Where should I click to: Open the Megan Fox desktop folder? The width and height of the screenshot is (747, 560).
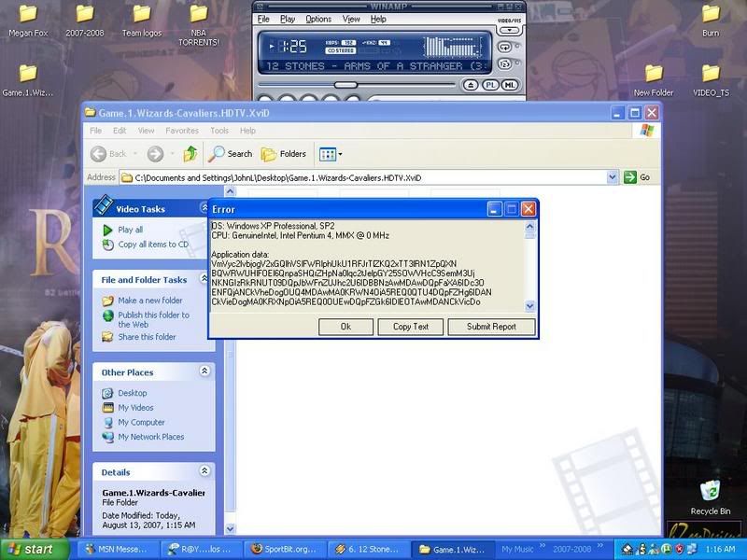(x=28, y=21)
